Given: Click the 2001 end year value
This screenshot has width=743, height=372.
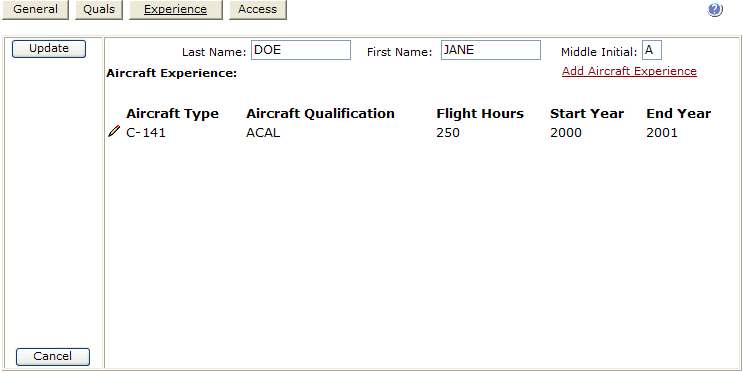Looking at the screenshot, I should point(662,133).
